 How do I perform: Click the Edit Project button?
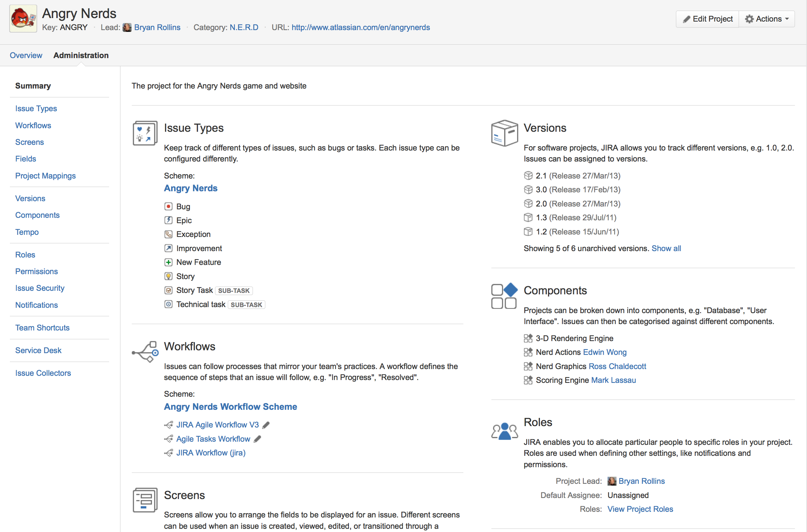point(707,19)
